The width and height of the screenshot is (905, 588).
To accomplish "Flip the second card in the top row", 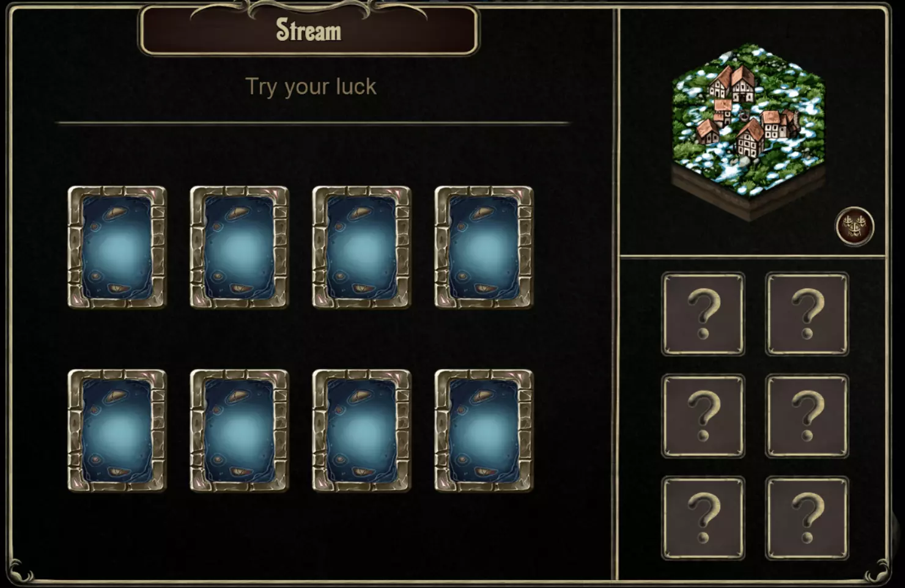I will point(239,247).
